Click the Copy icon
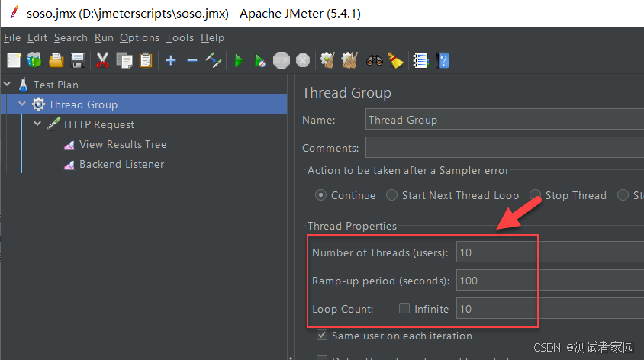The height and width of the screenshot is (360, 644). (124, 60)
